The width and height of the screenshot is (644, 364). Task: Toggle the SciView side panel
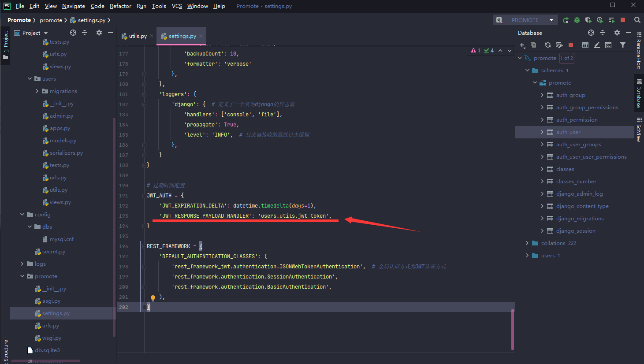(x=639, y=130)
